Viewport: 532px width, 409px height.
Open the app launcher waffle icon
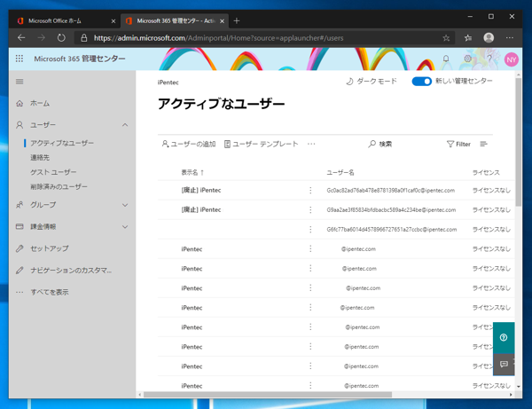click(20, 59)
